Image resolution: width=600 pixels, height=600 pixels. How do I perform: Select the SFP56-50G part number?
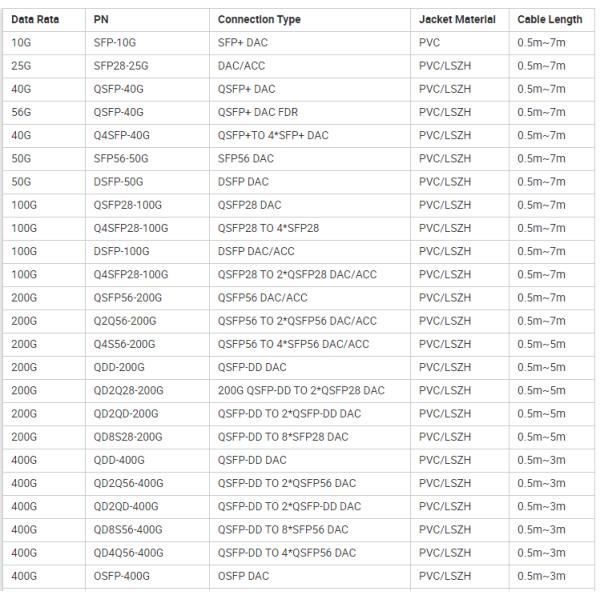122,158
